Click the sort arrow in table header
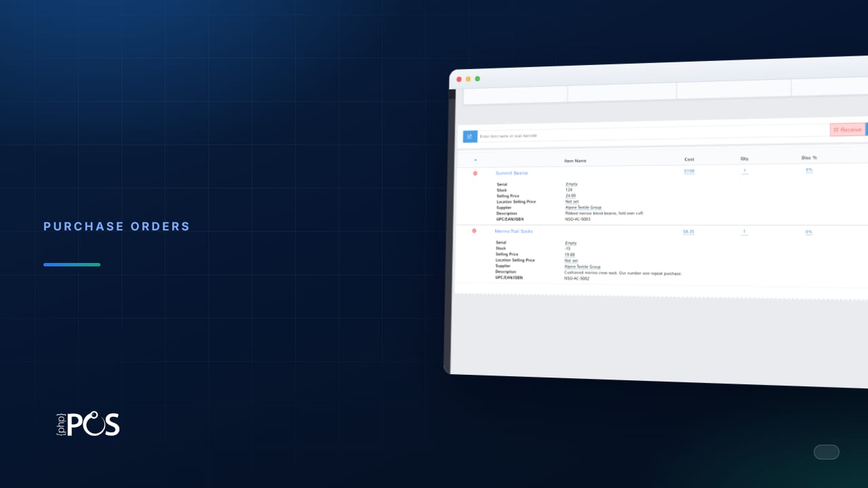Viewport: 868px width, 488px height. (475, 160)
